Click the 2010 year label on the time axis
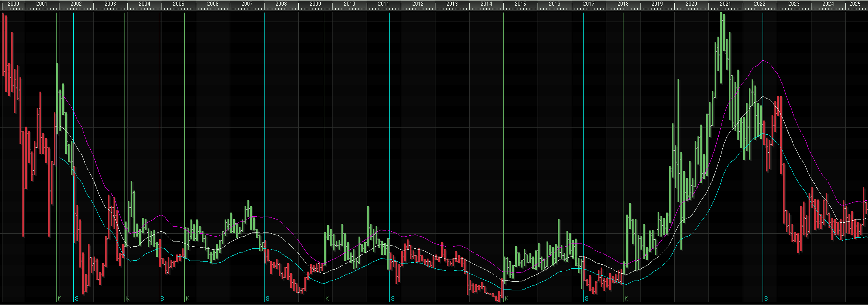Viewport: 868px width, 305px height. click(x=350, y=4)
